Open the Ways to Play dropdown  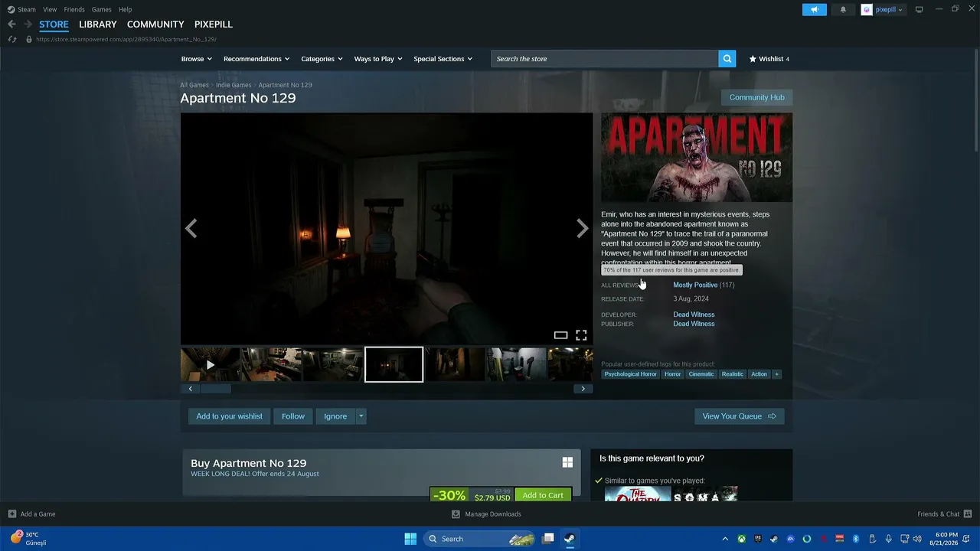[x=378, y=59]
